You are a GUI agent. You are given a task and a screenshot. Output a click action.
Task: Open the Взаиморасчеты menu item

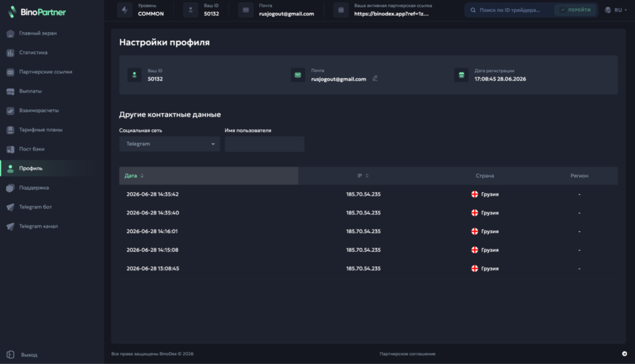[x=39, y=110]
